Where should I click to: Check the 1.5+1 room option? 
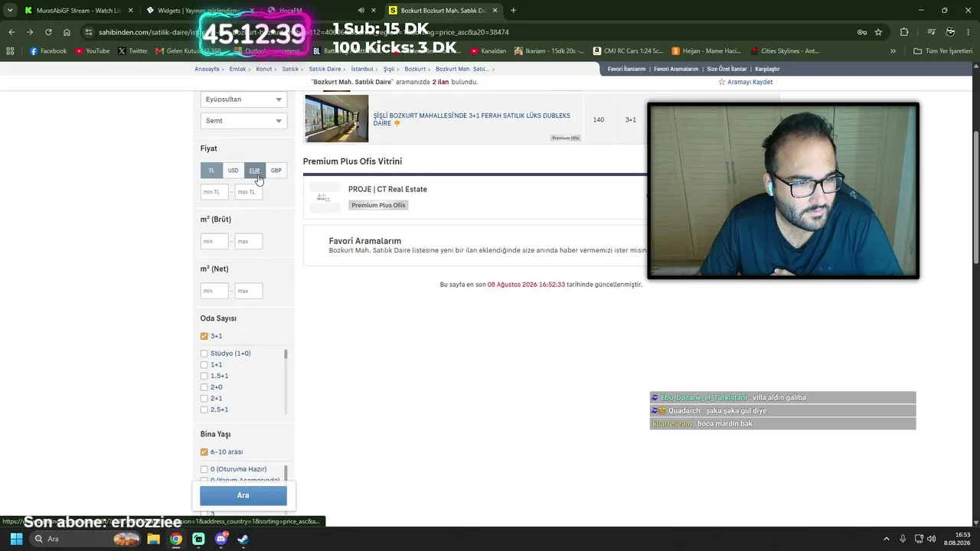point(204,376)
